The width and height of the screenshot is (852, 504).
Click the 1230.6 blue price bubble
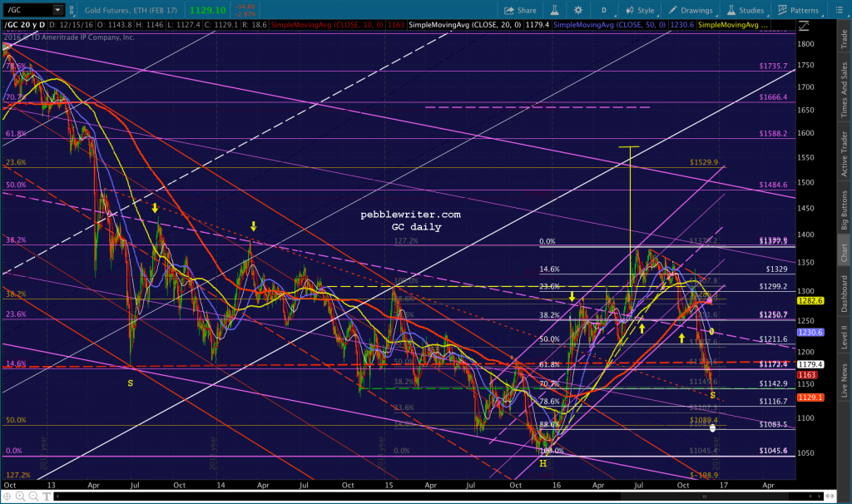810,333
